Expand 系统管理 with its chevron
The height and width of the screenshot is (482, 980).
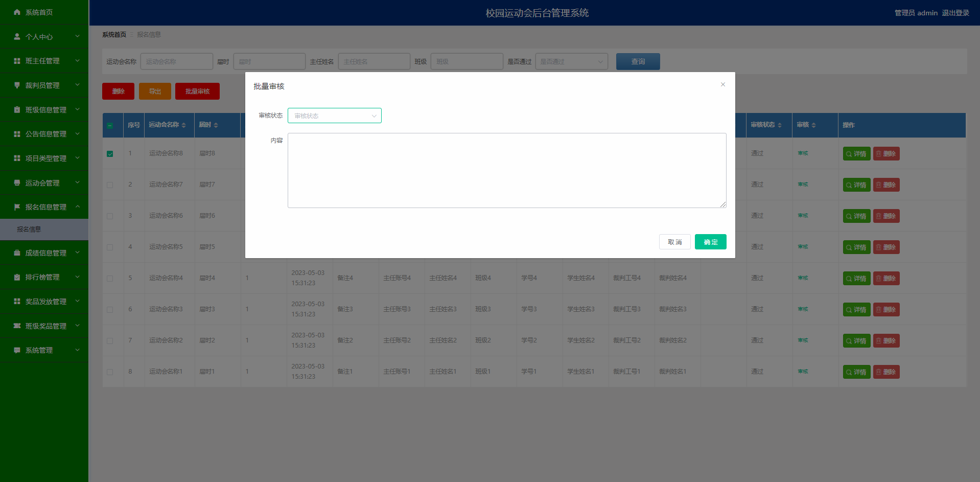coord(78,350)
